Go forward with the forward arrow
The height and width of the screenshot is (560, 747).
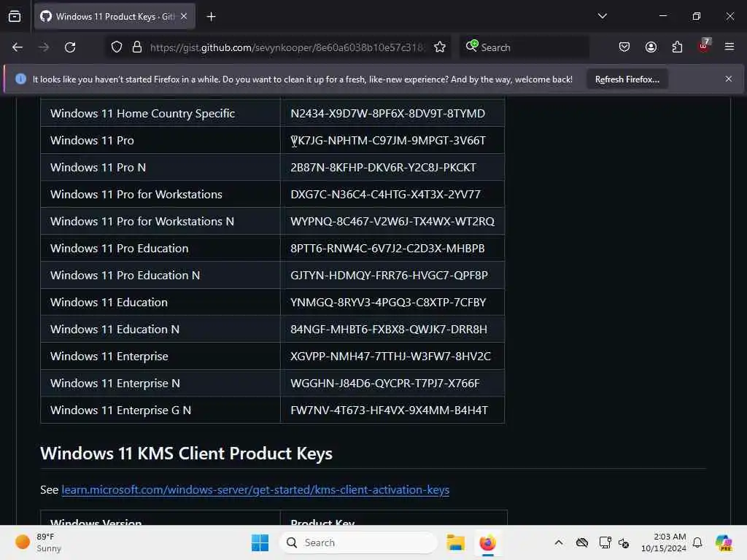click(44, 47)
